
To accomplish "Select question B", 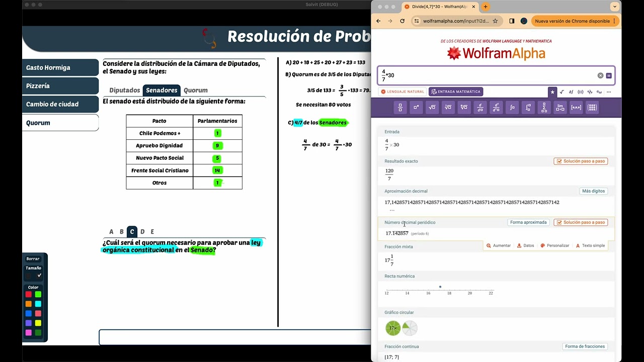I will 121,232.
